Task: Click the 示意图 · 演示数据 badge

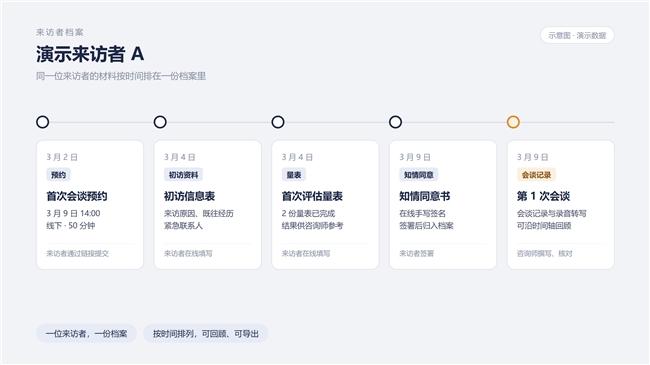Action: [x=577, y=35]
